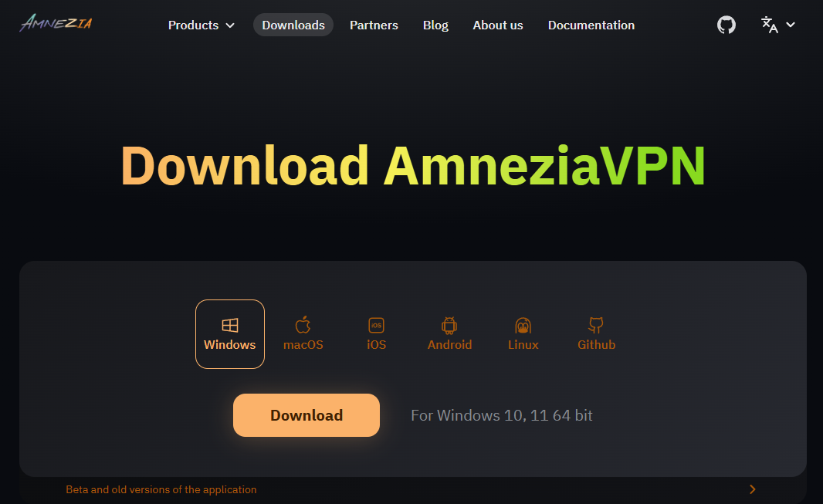This screenshot has width=823, height=504.
Task: Select the Linux penguin icon
Action: [x=523, y=325]
